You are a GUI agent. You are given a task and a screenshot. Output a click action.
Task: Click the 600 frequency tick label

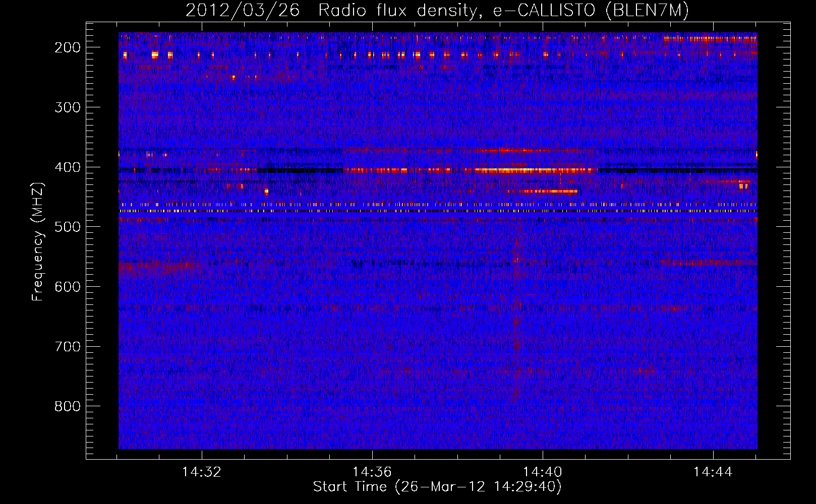point(68,287)
